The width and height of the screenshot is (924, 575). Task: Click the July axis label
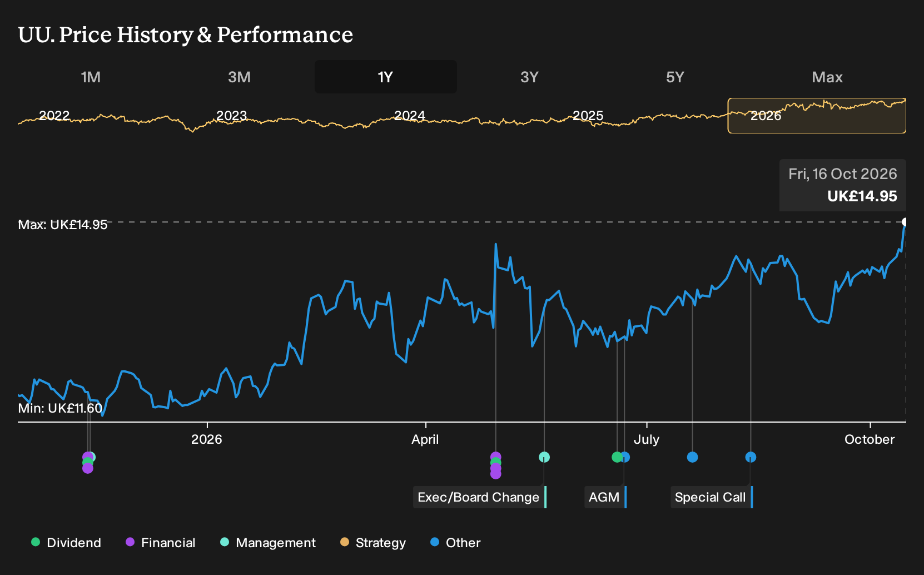(647, 439)
